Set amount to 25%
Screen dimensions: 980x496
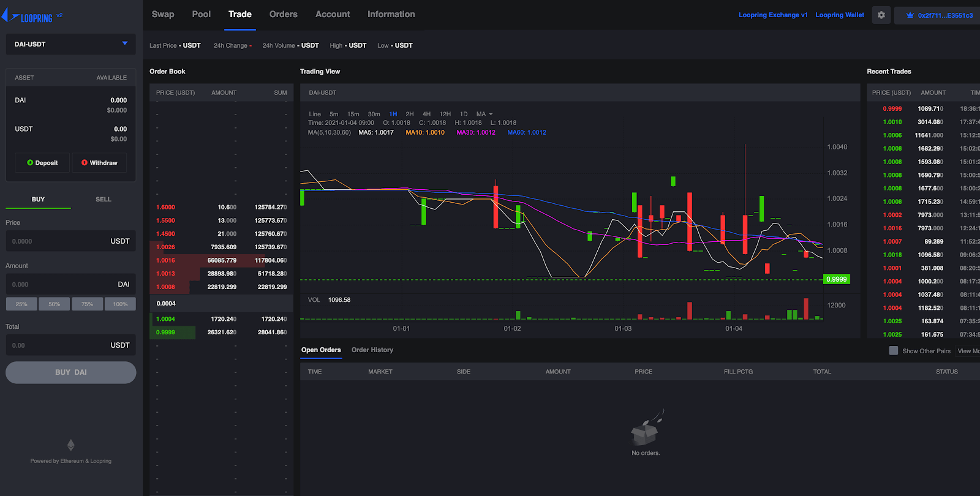21,304
